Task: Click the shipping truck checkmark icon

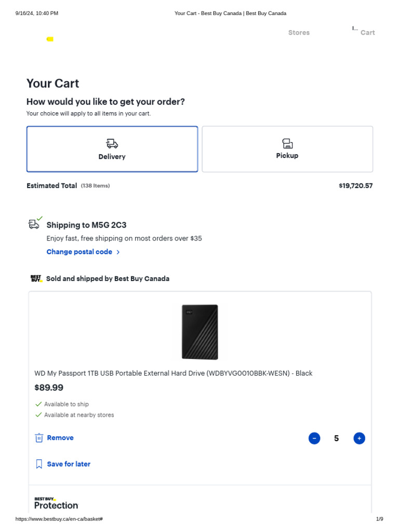Action: (x=35, y=223)
